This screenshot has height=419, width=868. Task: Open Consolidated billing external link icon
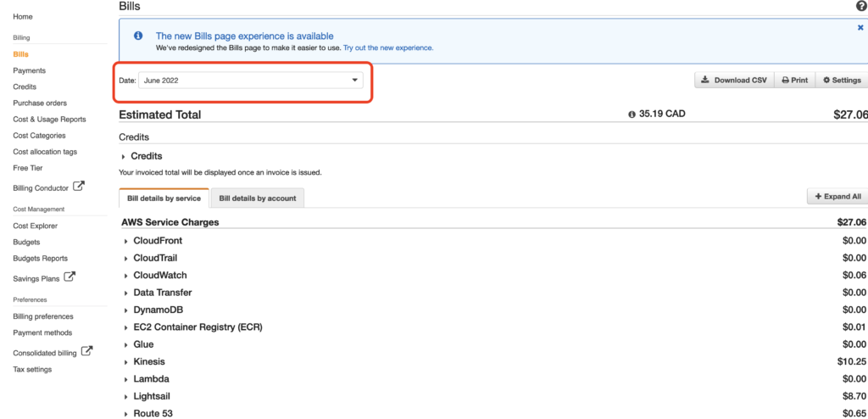click(x=86, y=351)
